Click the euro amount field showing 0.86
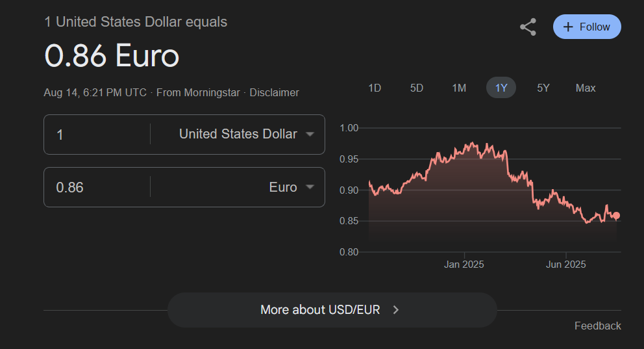This screenshot has height=349, width=644. point(97,187)
